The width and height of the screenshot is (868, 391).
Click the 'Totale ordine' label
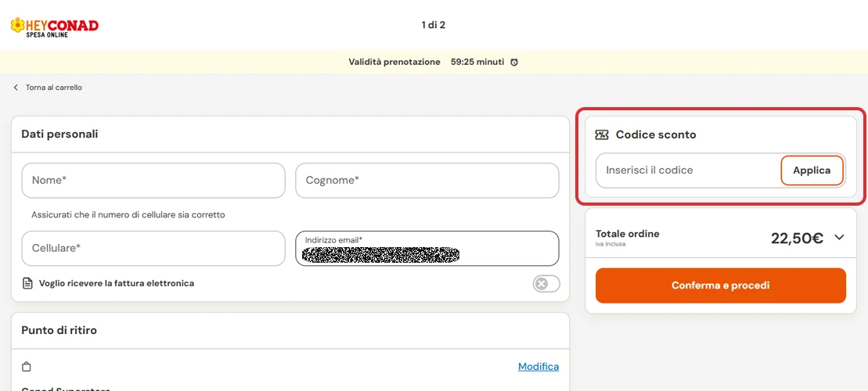(x=627, y=234)
